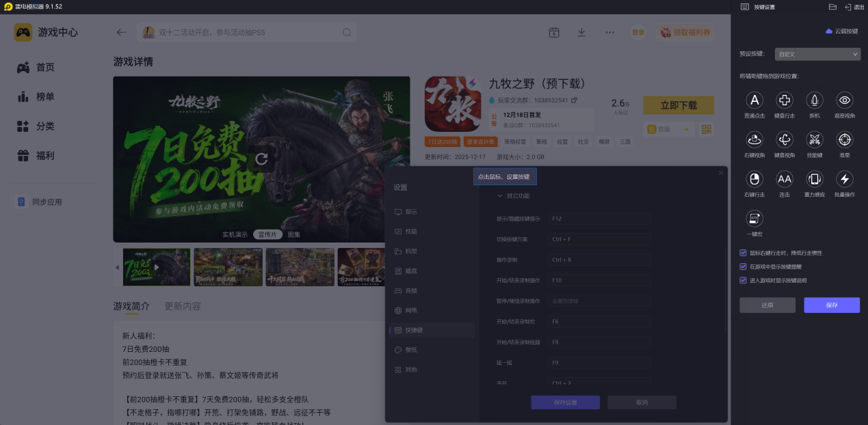Click the replay icon on the promo video
This screenshot has height=425, width=868.
[x=261, y=159]
